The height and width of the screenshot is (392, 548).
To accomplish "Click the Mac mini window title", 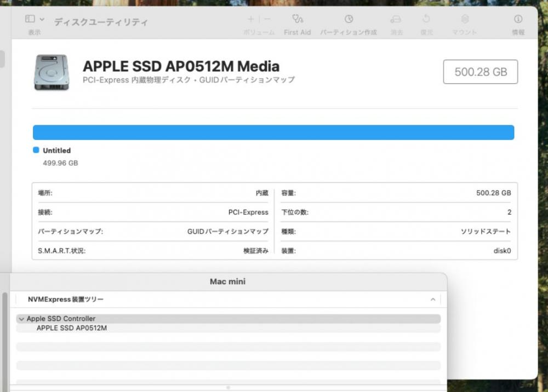I will tap(227, 281).
